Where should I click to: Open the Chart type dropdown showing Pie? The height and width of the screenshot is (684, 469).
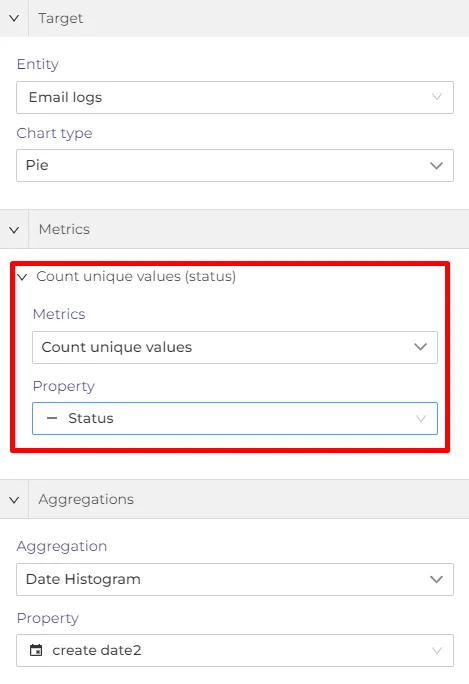pos(235,165)
